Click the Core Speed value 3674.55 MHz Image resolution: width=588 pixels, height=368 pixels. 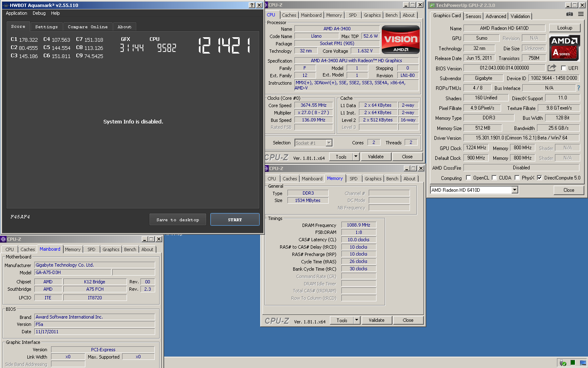click(314, 105)
